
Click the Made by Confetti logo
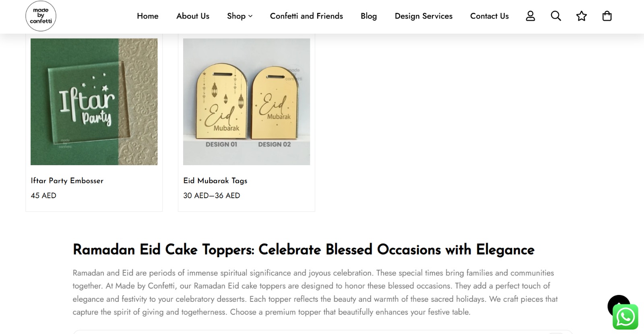coord(41,16)
